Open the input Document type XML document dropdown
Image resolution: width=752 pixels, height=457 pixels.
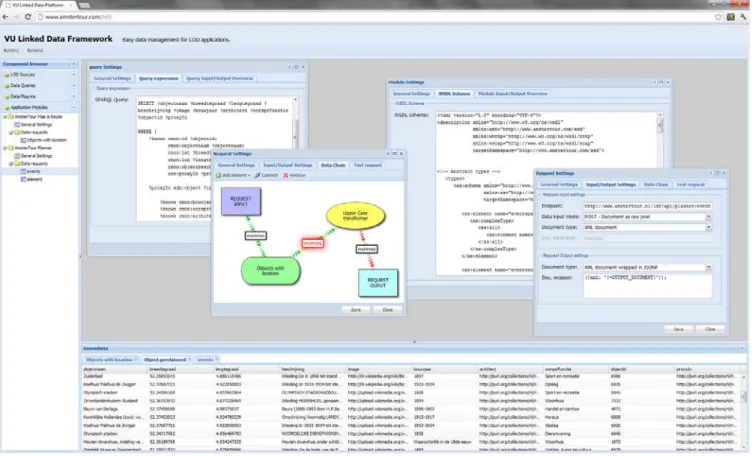708,227
